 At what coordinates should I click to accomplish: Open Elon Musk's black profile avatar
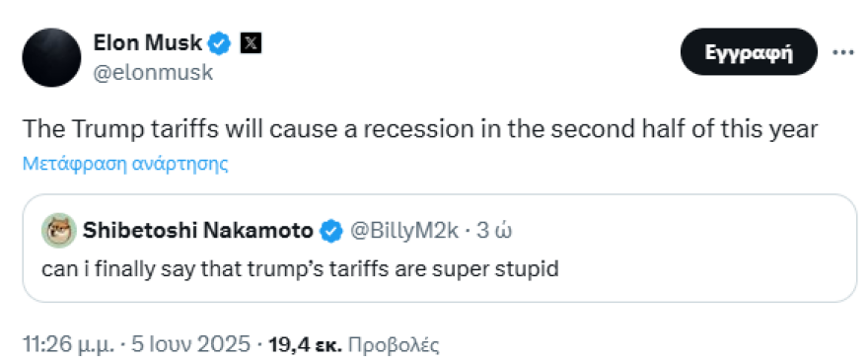(51, 57)
